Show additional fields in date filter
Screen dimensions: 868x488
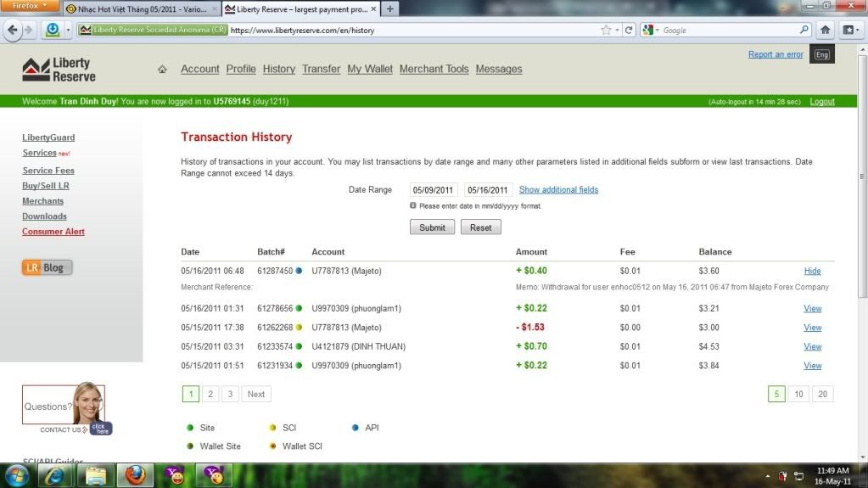(558, 190)
